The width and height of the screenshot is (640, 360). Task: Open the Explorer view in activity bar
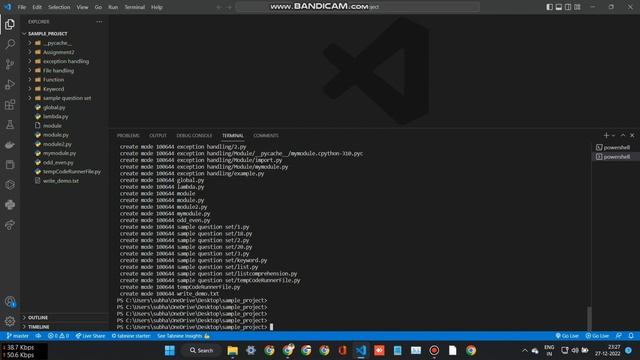click(x=10, y=24)
